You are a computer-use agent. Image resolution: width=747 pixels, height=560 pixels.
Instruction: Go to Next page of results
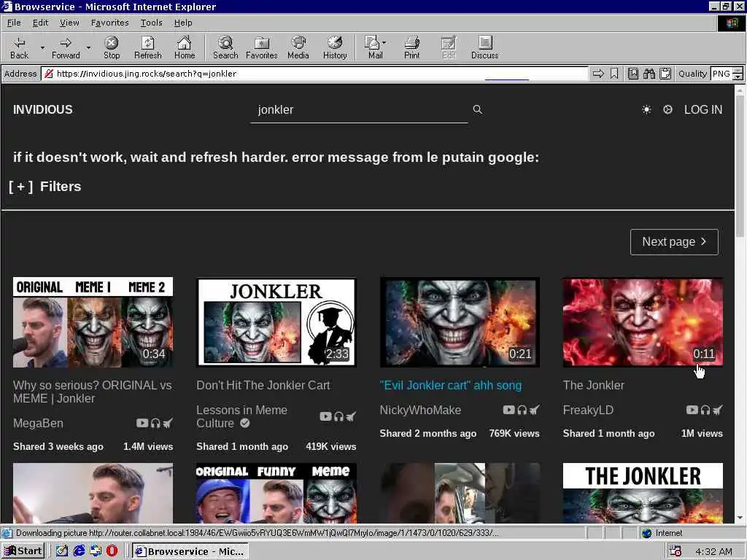pyautogui.click(x=674, y=242)
